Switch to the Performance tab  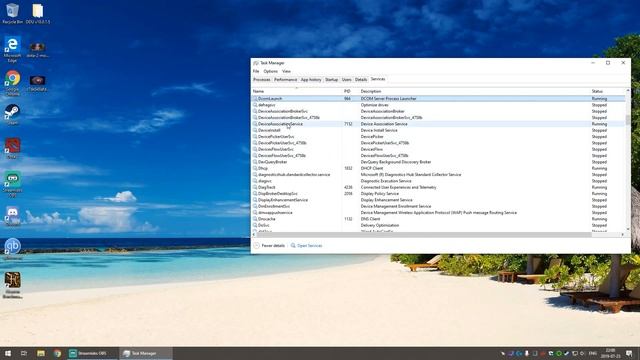(285, 80)
